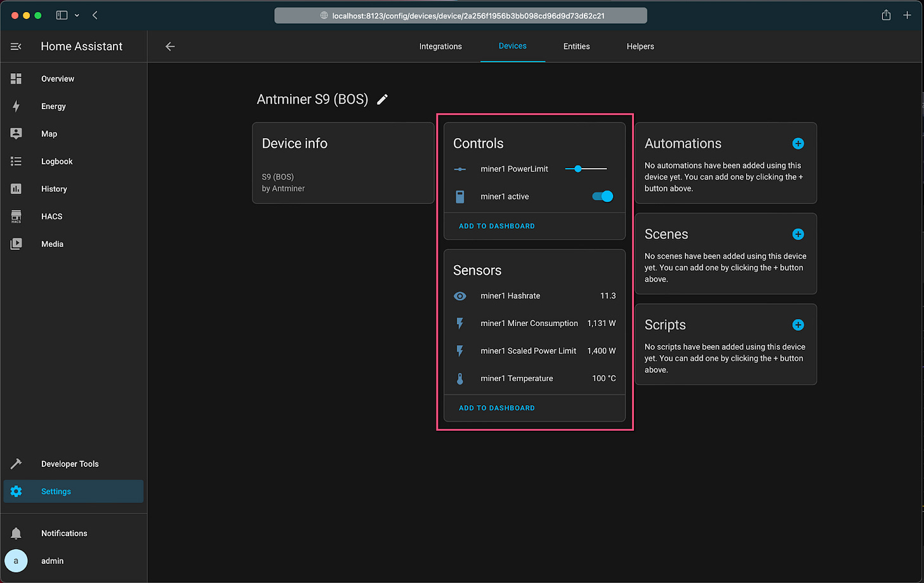
Task: Click the Energy lightning bolt icon
Action: point(16,106)
